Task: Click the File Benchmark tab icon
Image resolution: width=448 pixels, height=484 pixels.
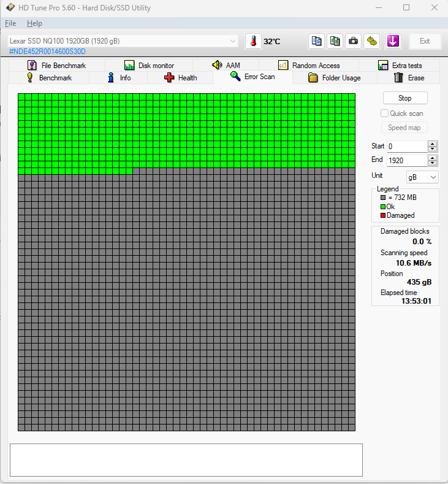Action: (x=32, y=65)
